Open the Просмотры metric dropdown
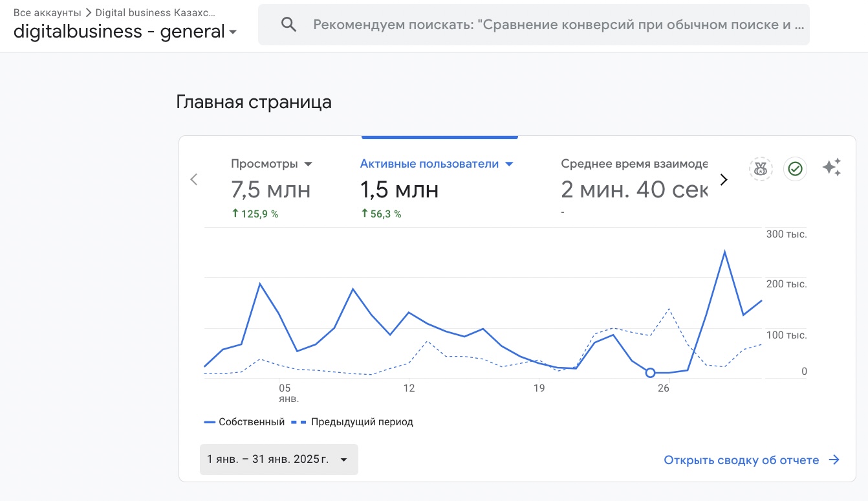 coord(272,164)
